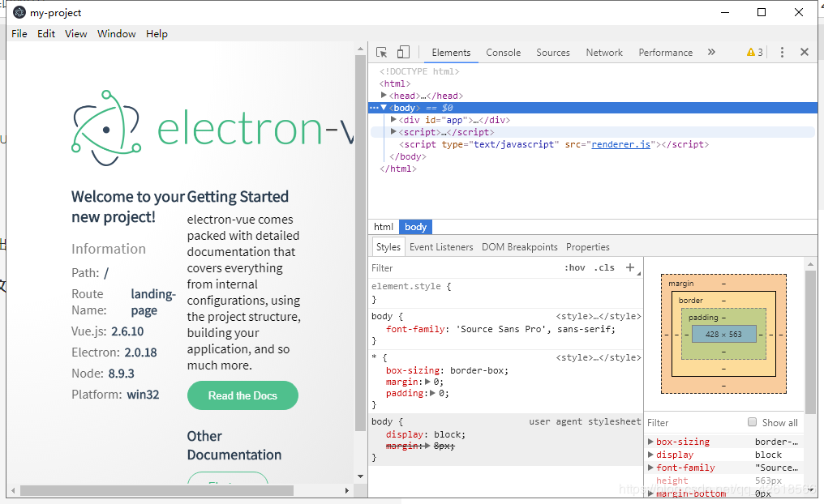Open the Help menu

point(157,33)
